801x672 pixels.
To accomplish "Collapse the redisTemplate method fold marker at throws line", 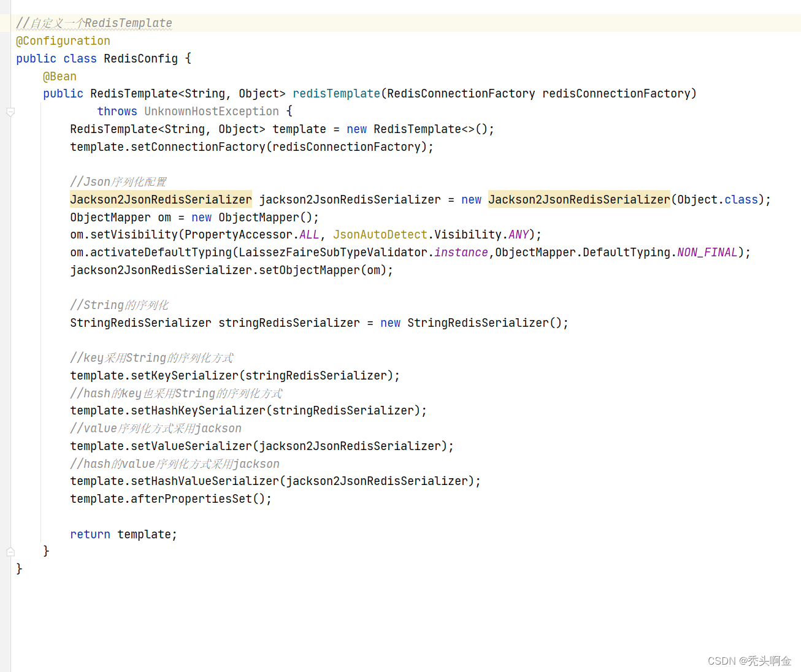I will [10, 112].
